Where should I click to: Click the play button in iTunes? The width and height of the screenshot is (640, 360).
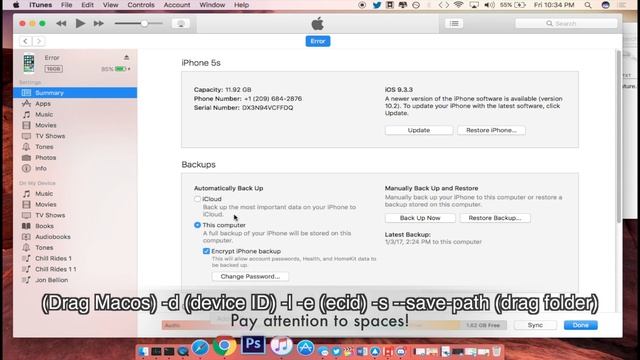click(x=80, y=23)
